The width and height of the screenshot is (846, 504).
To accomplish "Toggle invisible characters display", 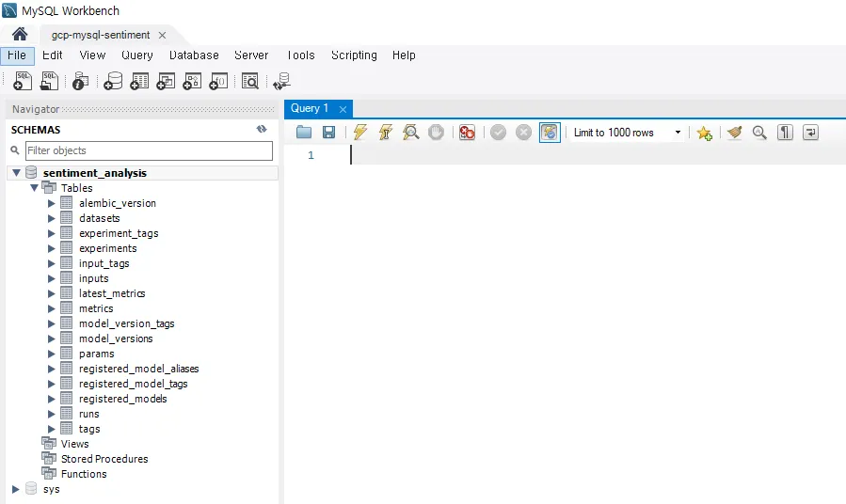I will (x=785, y=132).
